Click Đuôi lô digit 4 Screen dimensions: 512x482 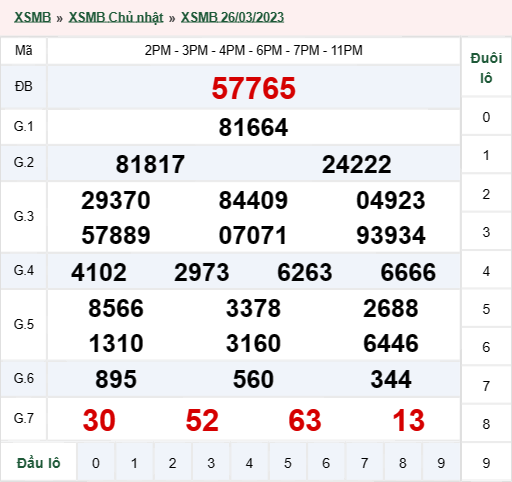pos(486,271)
